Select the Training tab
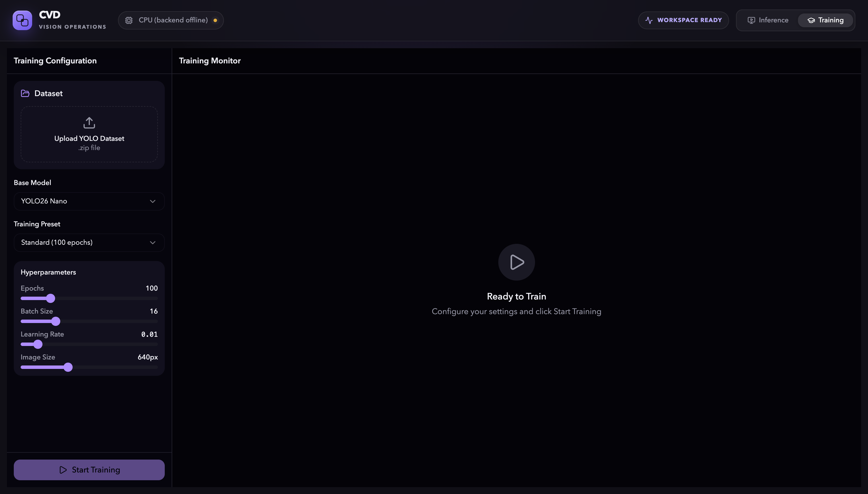Viewport: 868px width, 494px height. pyautogui.click(x=825, y=20)
